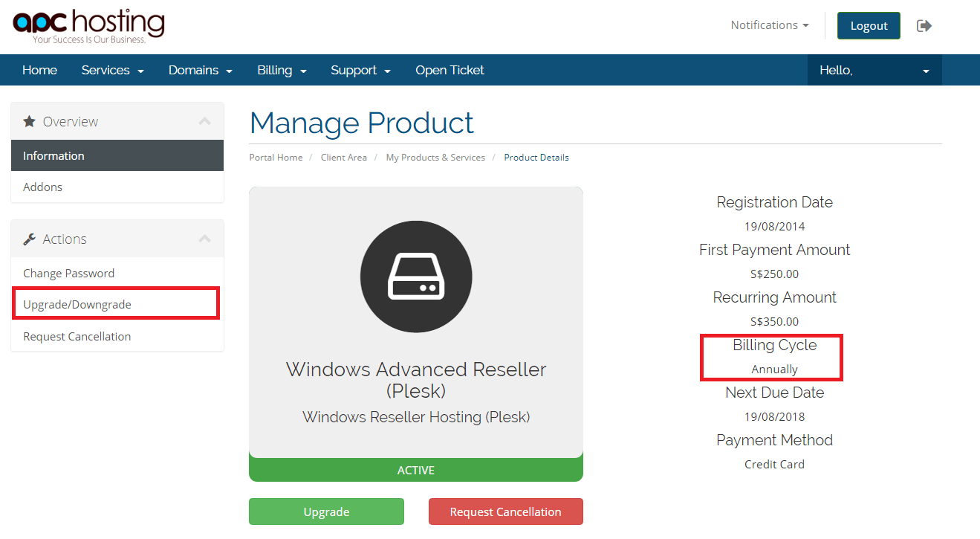The image size is (980, 539).
Task: Click the Payment Method label
Action: pos(775,440)
